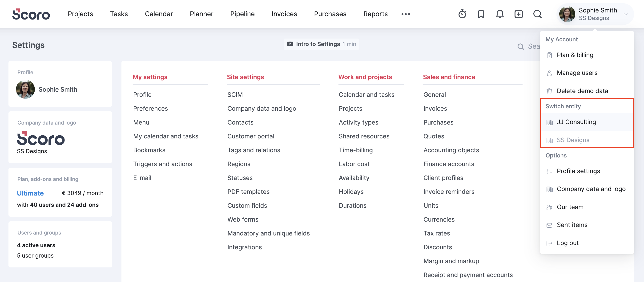
Task: Open Margin and markup settings
Action: pos(451,261)
